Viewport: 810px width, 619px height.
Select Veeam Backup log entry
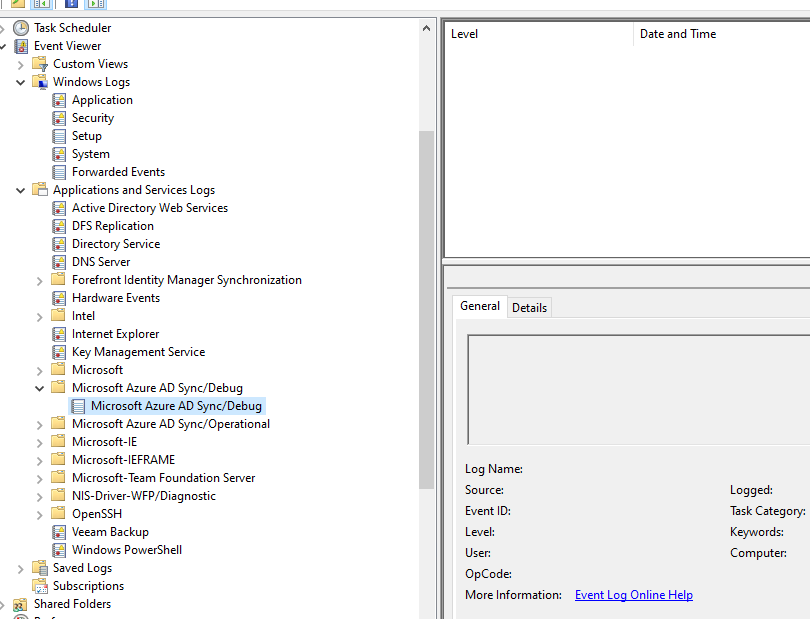click(110, 532)
